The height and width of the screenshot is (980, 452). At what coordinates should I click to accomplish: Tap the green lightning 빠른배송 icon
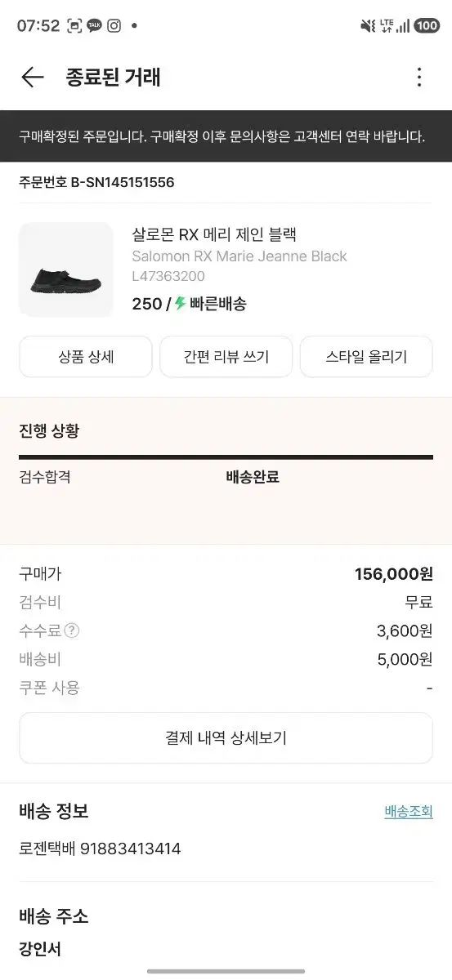[181, 304]
